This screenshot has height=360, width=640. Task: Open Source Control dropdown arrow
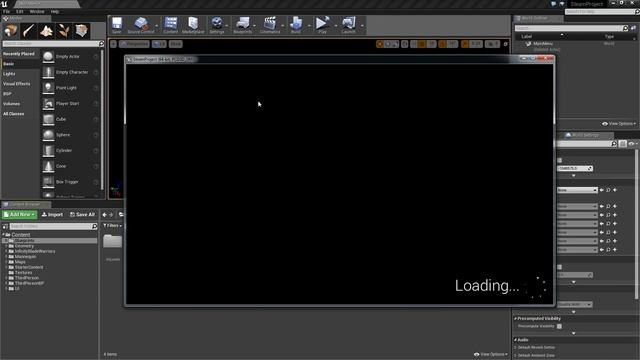click(x=157, y=26)
